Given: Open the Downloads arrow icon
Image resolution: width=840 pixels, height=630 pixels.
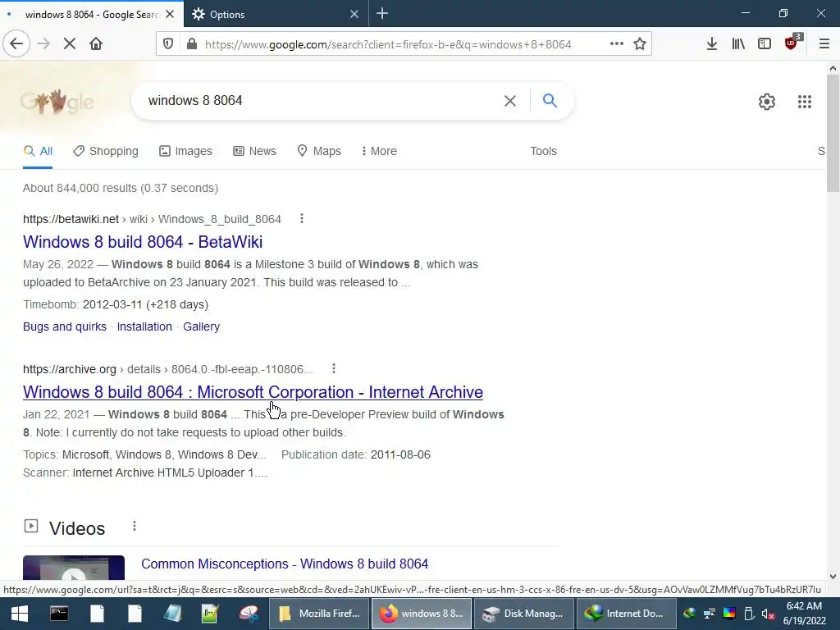Looking at the screenshot, I should tap(711, 44).
